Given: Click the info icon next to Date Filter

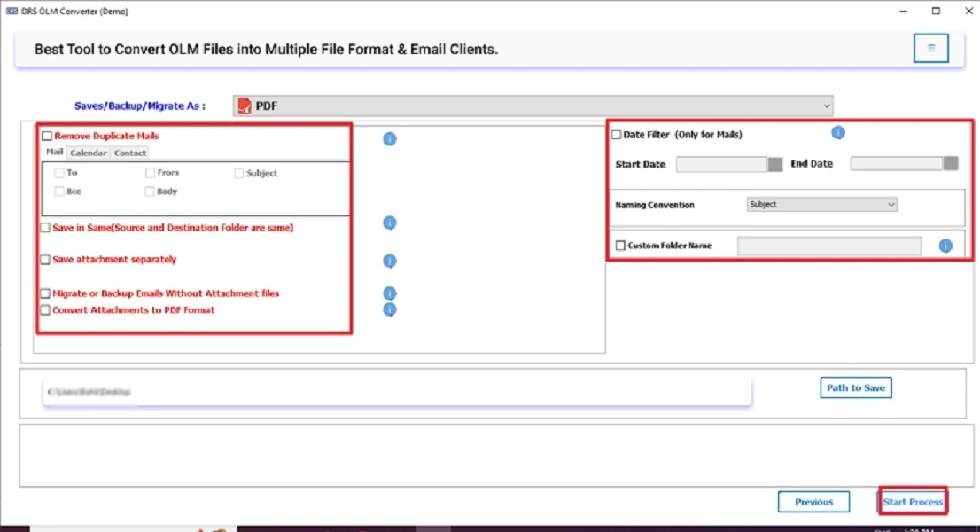Looking at the screenshot, I should point(838,132).
